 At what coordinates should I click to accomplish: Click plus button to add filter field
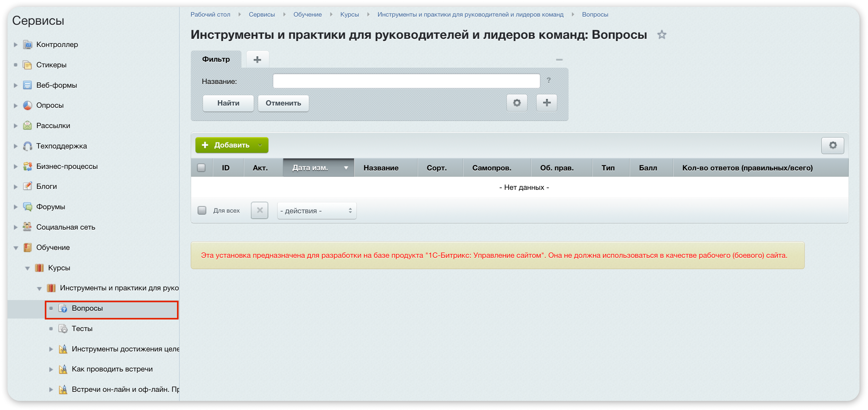[x=547, y=103]
